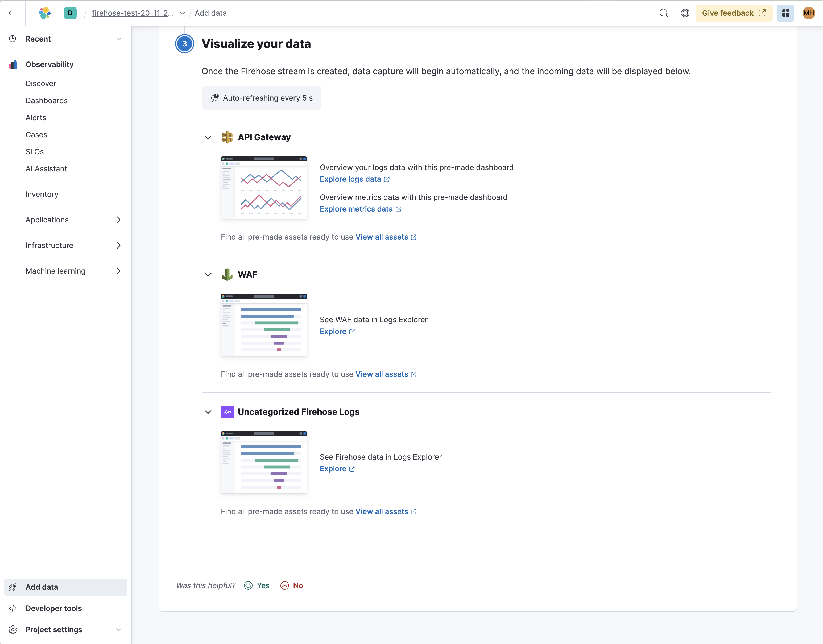The image size is (823, 644).
Task: Click the API Gateway dashboard thumbnail
Action: (x=263, y=187)
